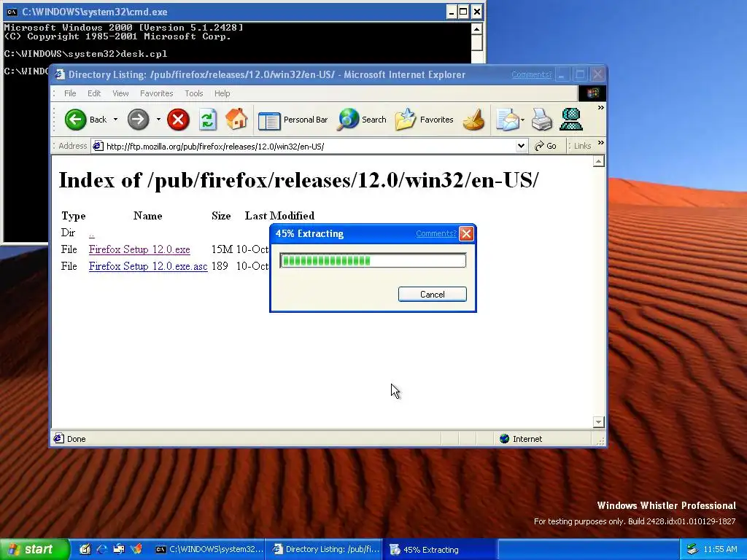Go to the Home page icon

point(236,119)
